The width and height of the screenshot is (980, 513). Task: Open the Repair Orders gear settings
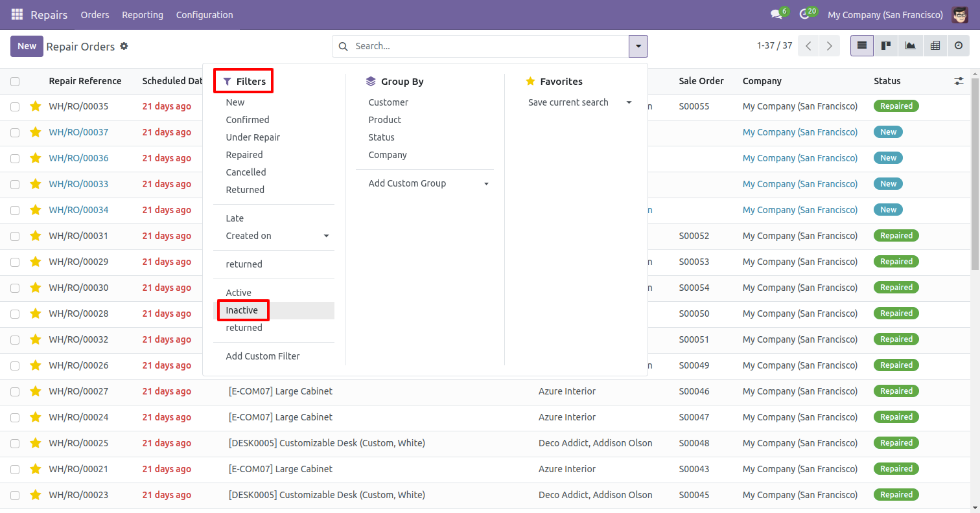124,47
